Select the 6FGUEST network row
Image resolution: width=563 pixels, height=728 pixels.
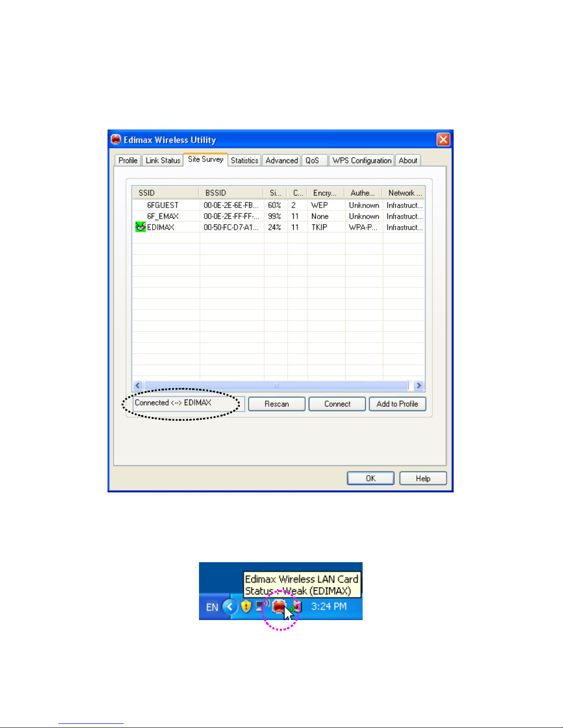[x=279, y=205]
